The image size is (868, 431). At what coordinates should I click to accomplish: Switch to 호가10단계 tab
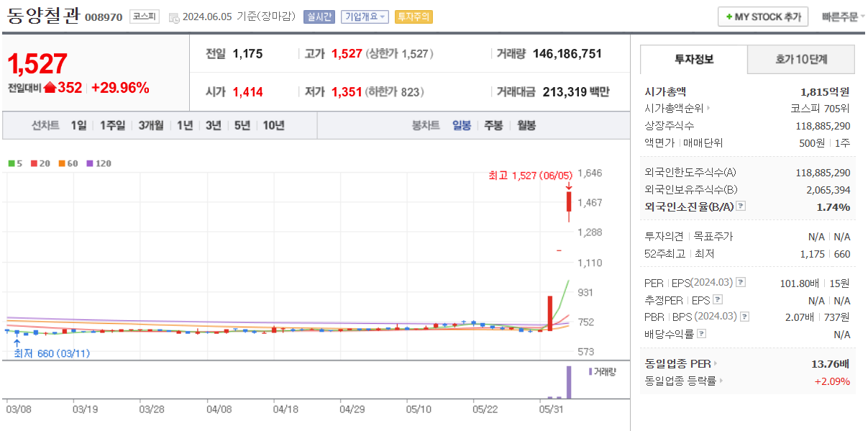click(801, 60)
